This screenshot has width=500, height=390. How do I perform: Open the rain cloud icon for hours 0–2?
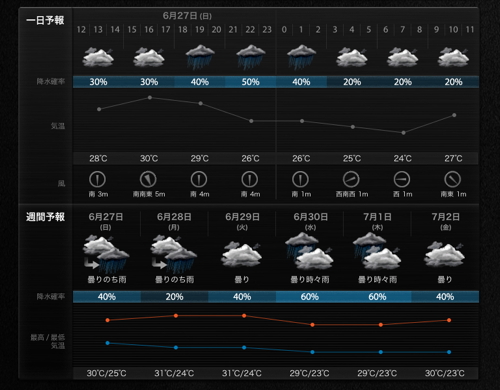(x=301, y=57)
